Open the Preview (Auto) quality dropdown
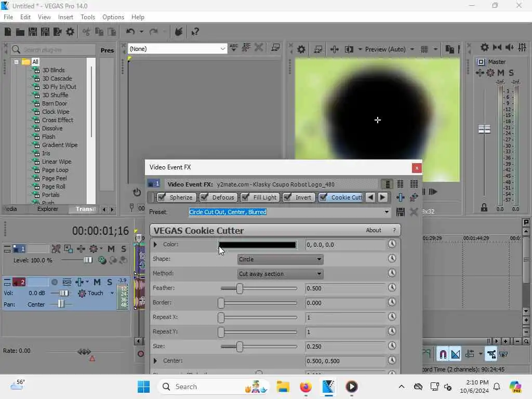532x399 pixels. point(411,49)
